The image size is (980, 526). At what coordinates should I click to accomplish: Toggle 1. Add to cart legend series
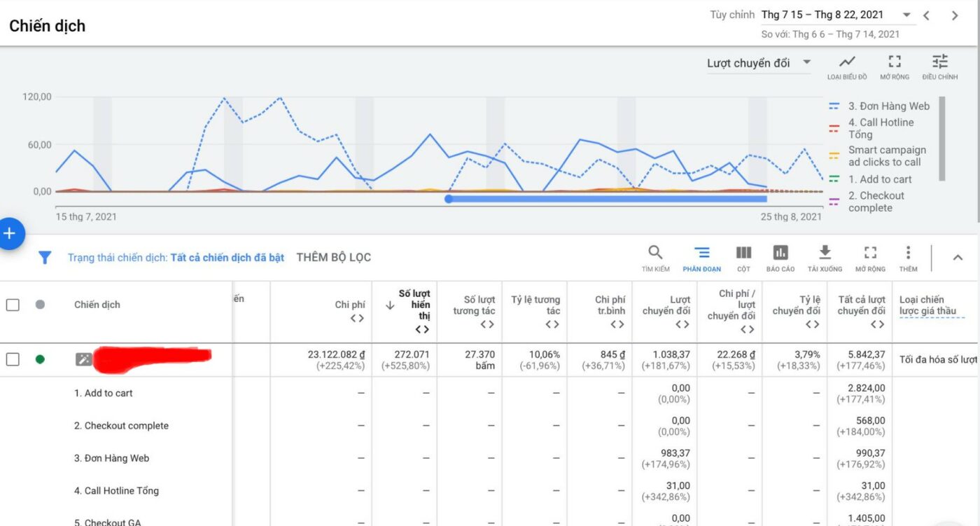click(x=870, y=179)
